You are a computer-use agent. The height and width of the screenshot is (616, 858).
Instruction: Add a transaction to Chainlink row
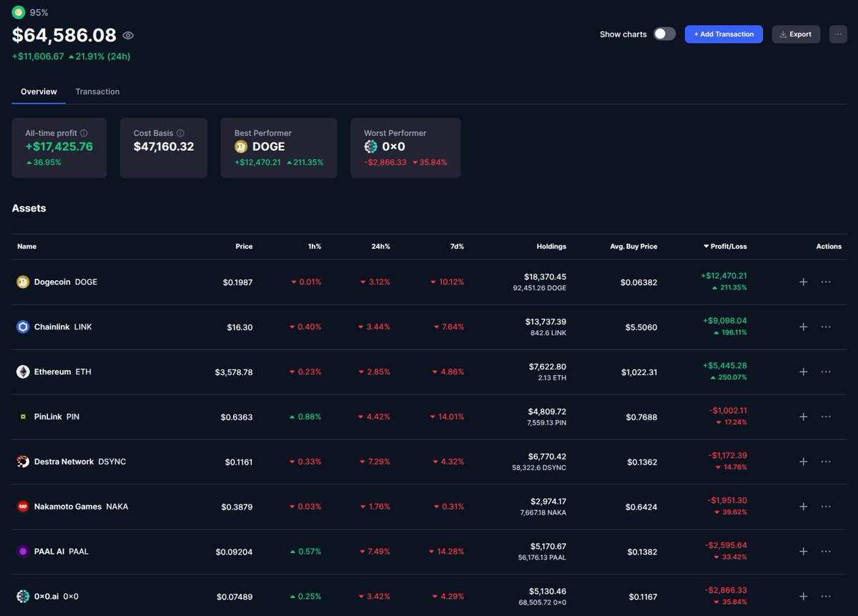[x=803, y=327]
